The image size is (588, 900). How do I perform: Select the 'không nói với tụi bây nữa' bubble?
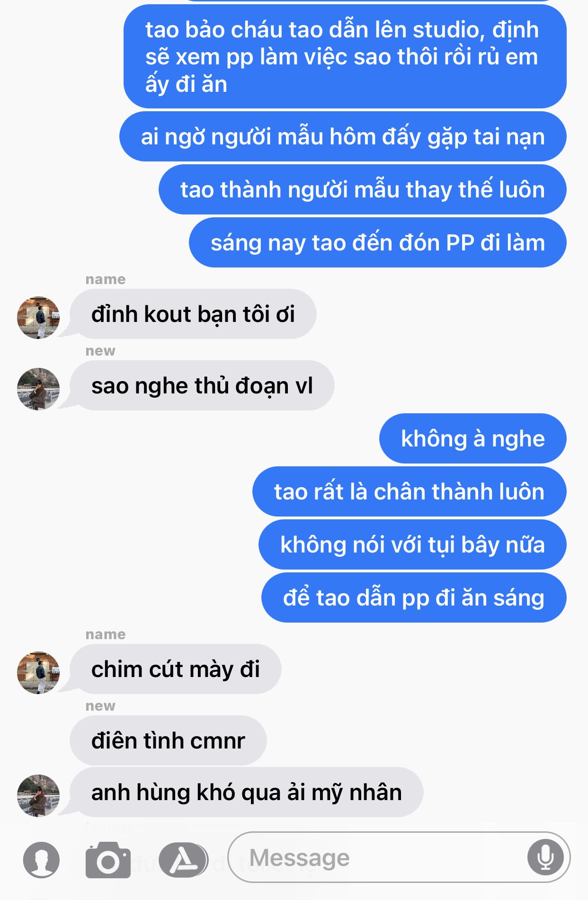pyautogui.click(x=412, y=545)
